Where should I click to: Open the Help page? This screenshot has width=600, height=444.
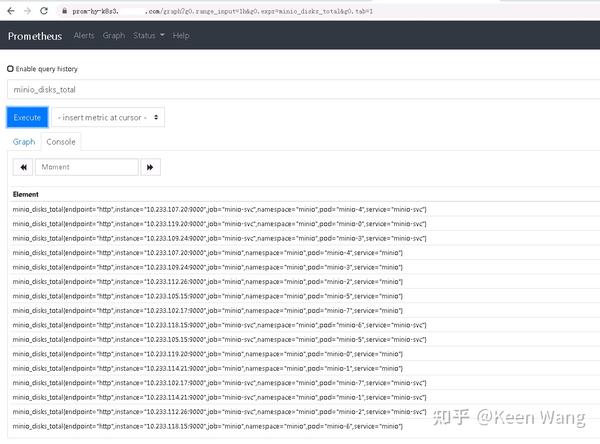click(x=181, y=36)
